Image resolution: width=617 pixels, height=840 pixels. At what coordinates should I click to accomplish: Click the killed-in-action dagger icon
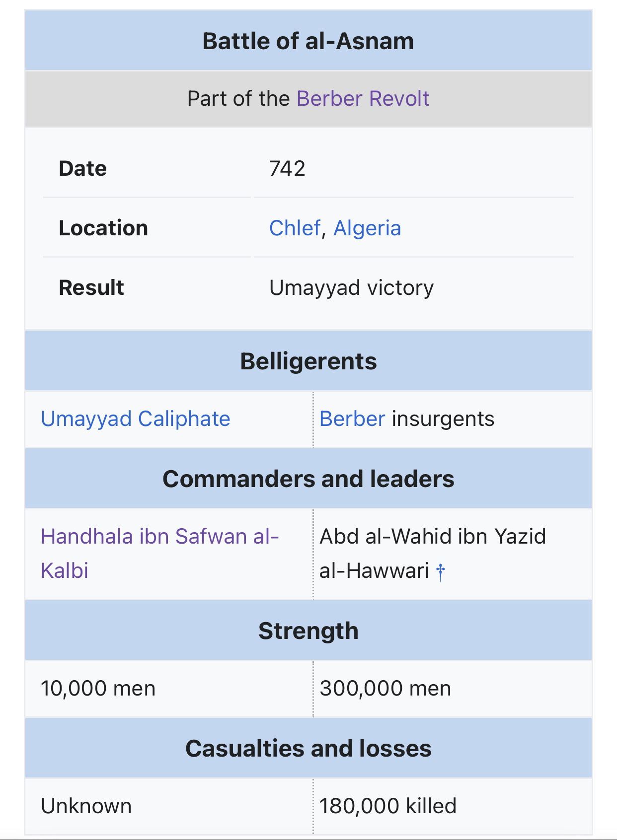pyautogui.click(x=440, y=571)
